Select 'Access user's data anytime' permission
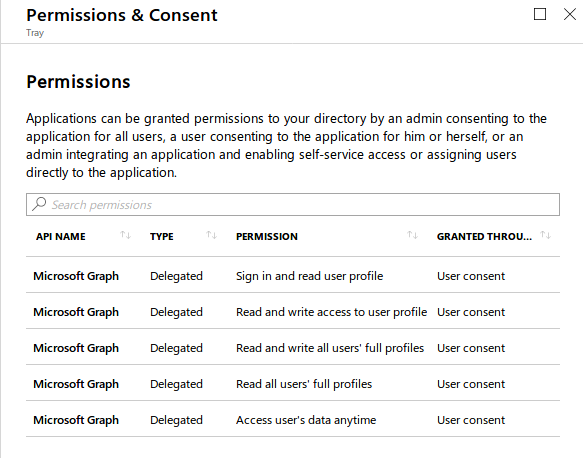 pyautogui.click(x=306, y=420)
